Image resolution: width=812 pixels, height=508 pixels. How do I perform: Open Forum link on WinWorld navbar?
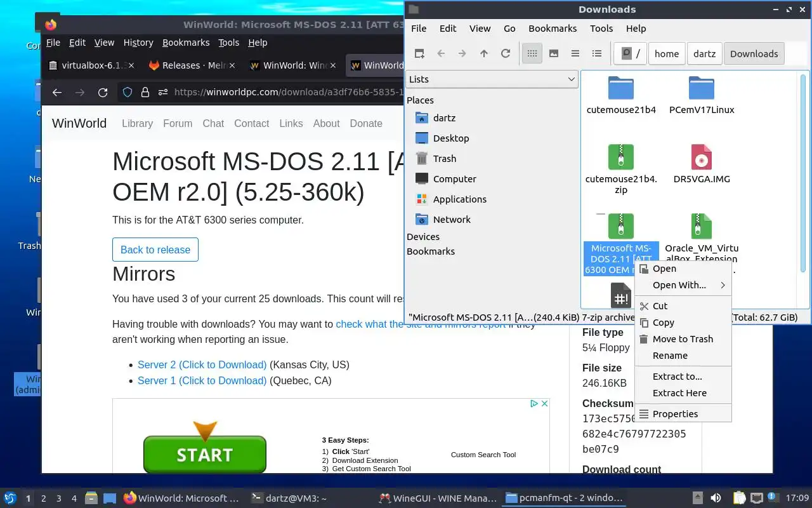(x=178, y=123)
